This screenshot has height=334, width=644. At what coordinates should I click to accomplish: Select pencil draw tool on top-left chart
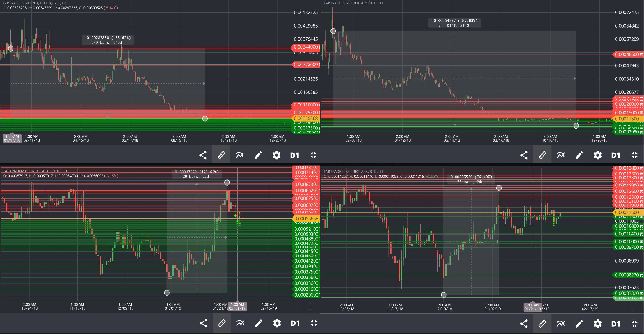point(258,155)
